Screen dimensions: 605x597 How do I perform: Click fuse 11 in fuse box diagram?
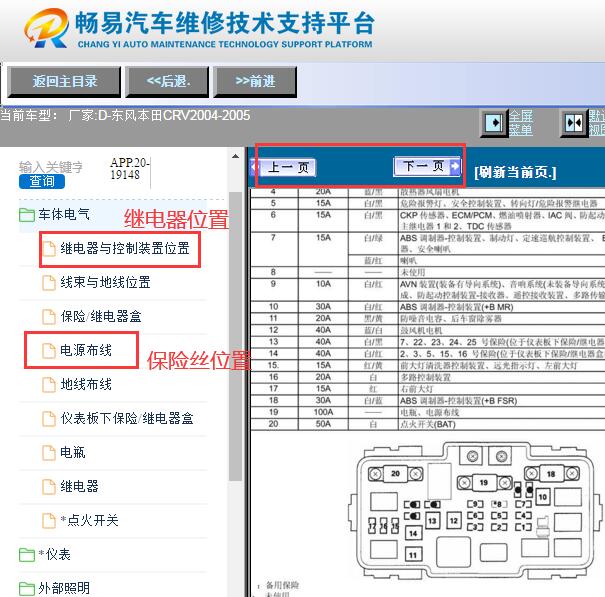[413, 555]
